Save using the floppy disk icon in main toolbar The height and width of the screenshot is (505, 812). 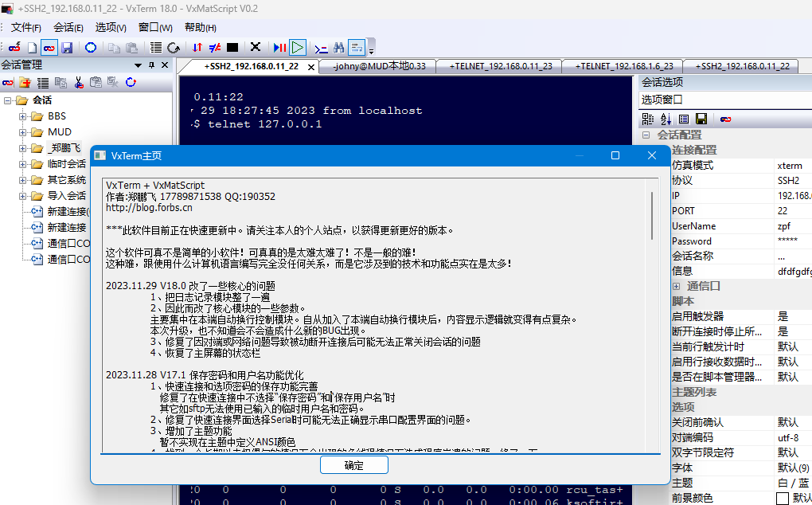point(67,48)
